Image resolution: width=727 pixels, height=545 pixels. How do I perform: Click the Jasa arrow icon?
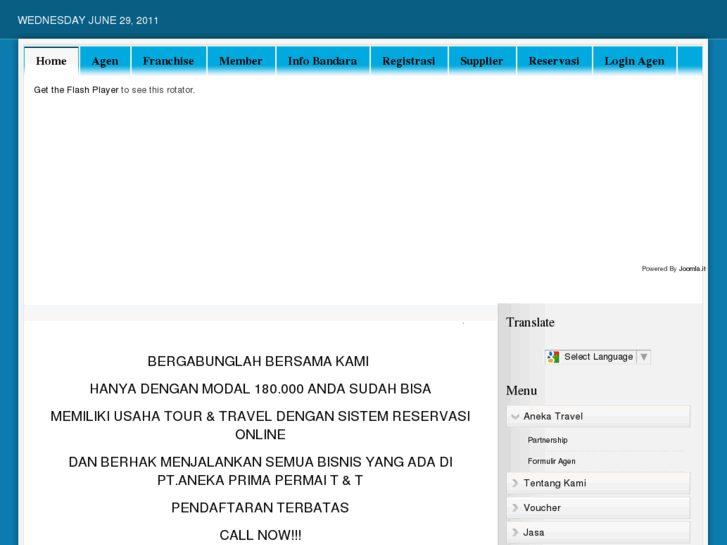tap(515, 532)
